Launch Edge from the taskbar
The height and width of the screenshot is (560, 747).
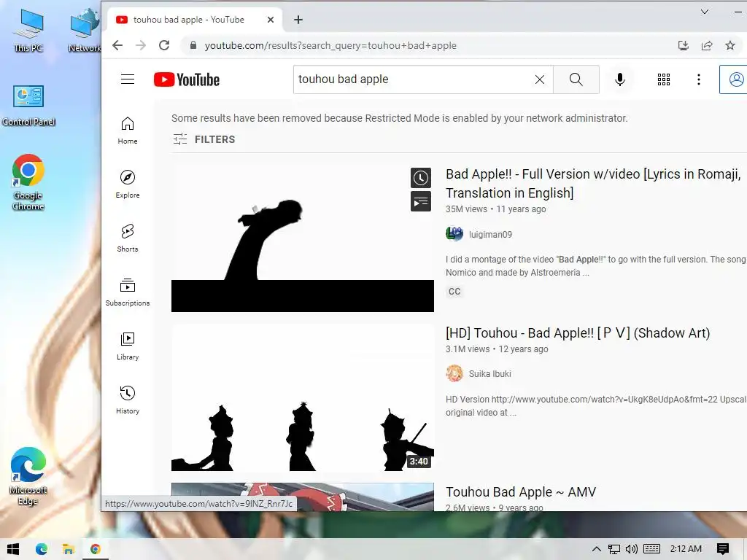[42, 549]
